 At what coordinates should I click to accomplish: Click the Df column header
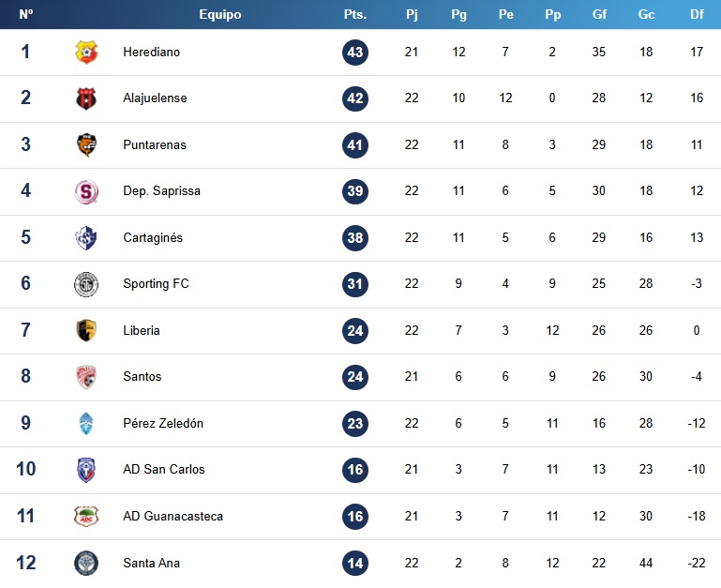click(697, 14)
